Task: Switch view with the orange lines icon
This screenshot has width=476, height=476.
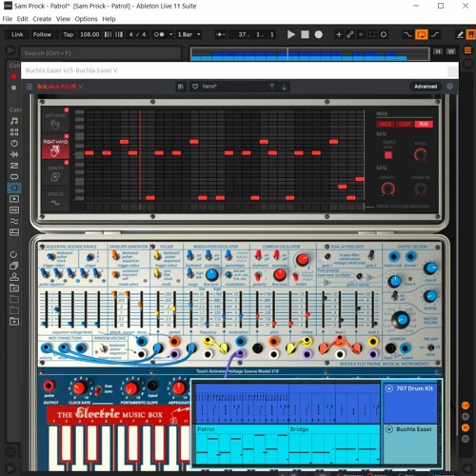Action: tap(467, 50)
